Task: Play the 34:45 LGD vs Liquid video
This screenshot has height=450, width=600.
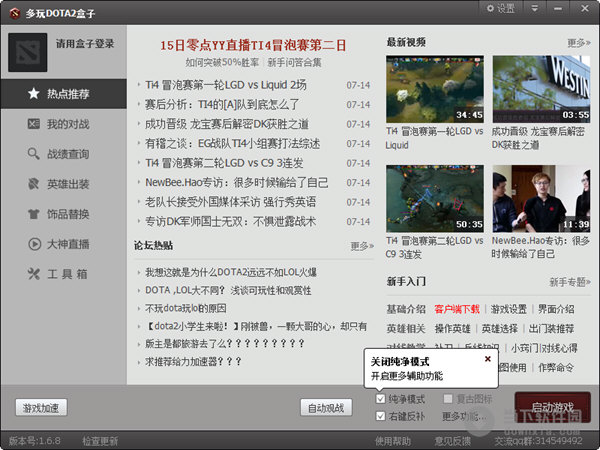Action: click(435, 89)
